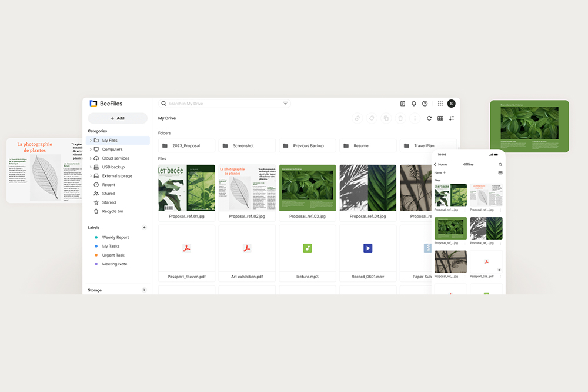
Task: Refresh the My Drive listing
Action: point(429,118)
